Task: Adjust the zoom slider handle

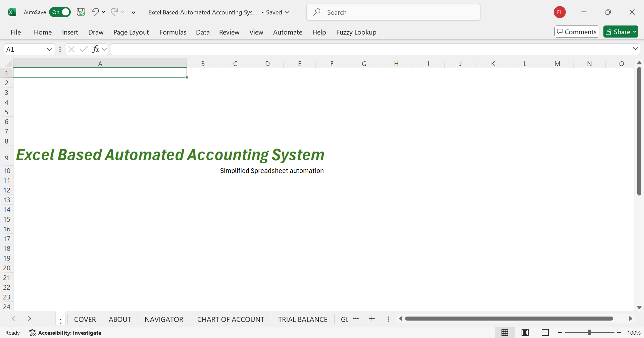Action: pos(589,332)
